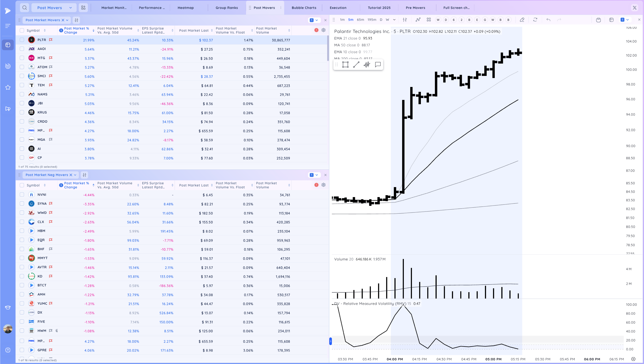Image resolution: width=644 pixels, height=364 pixels.
Task: Select the rectangle drawing tool
Action: [345, 65]
